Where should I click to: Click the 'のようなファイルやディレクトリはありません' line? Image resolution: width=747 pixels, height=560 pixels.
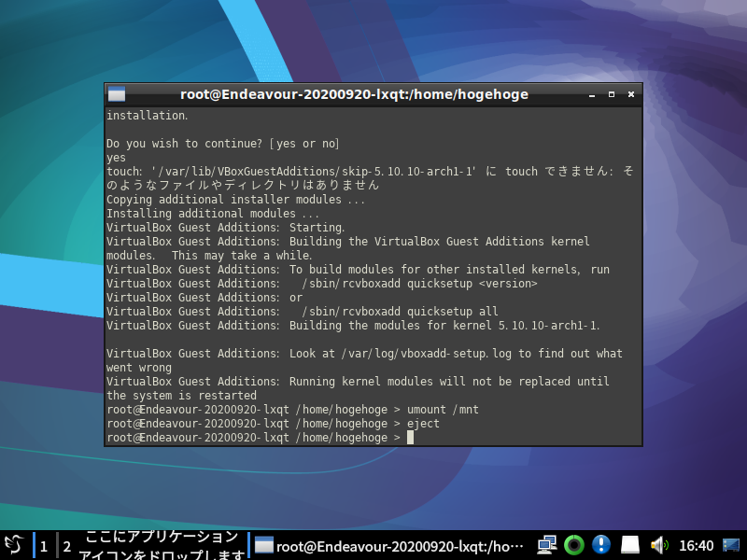pyautogui.click(x=243, y=185)
